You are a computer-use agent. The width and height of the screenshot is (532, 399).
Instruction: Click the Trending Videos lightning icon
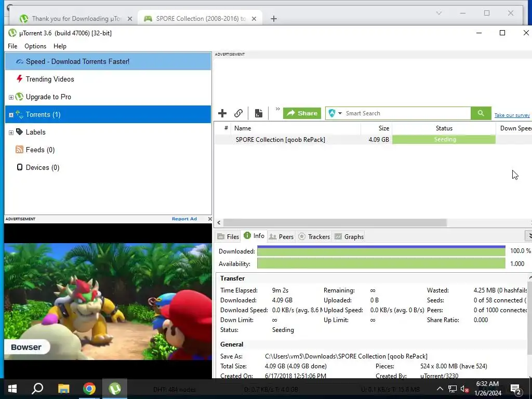pos(20,79)
